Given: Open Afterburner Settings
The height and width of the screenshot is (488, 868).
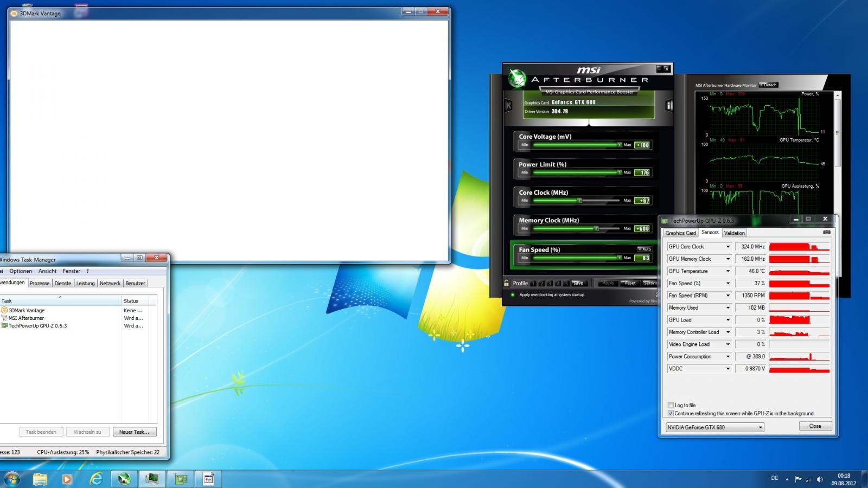Looking at the screenshot, I should (x=649, y=283).
